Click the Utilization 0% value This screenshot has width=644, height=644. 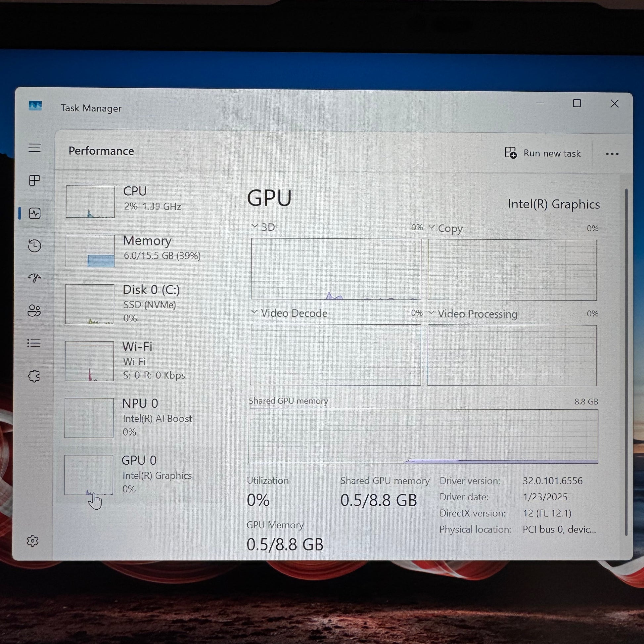258,500
